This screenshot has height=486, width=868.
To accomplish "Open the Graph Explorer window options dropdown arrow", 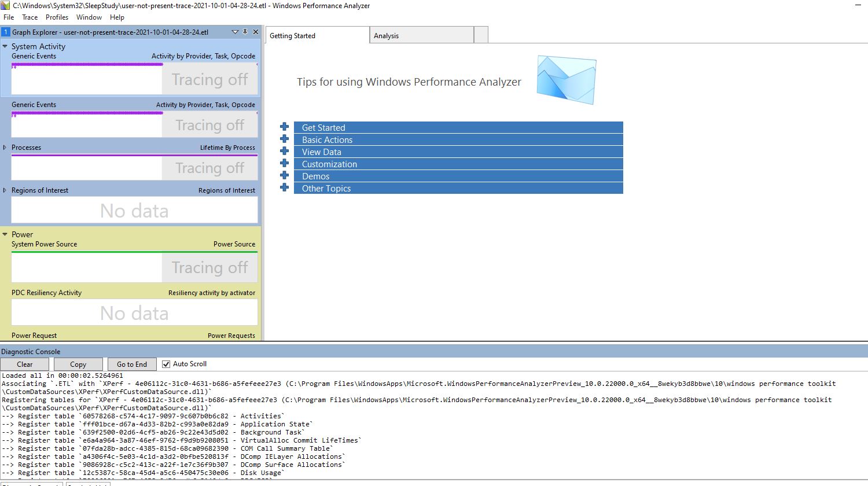I will 235,32.
